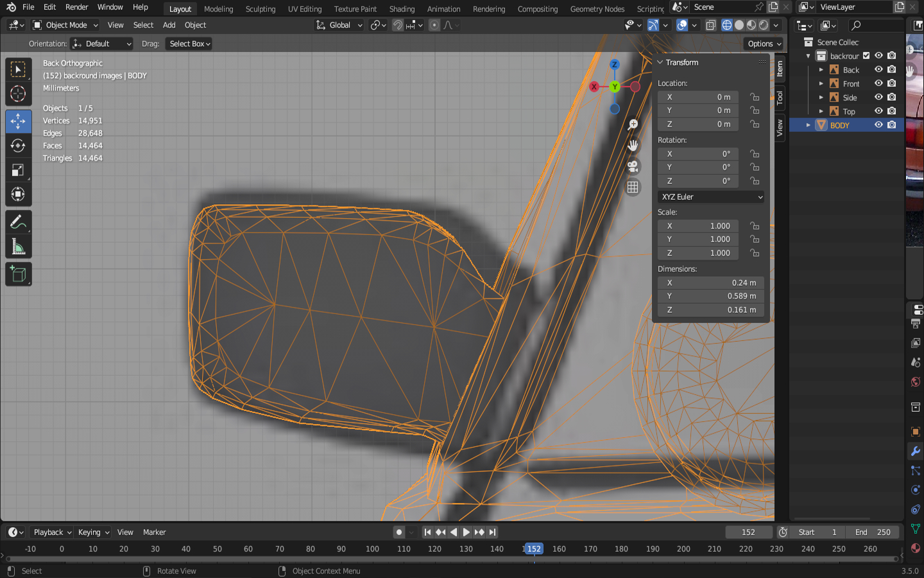
Task: Open the Render menu
Action: click(76, 7)
